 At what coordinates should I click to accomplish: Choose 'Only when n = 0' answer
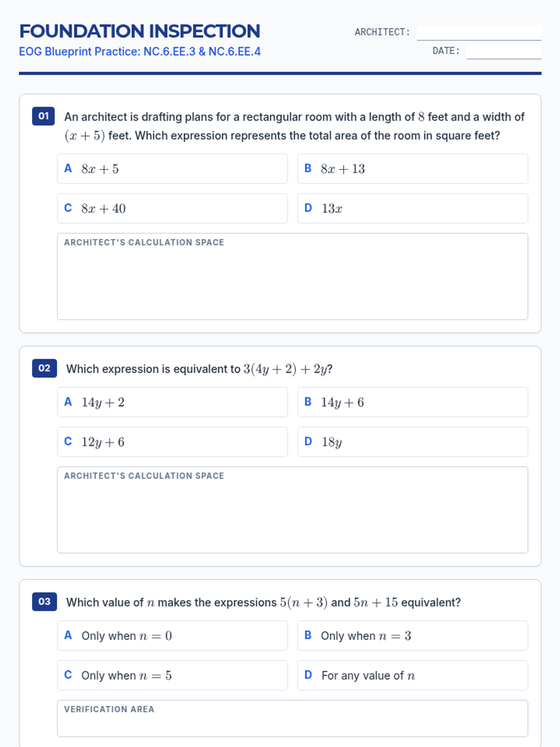[x=172, y=635]
